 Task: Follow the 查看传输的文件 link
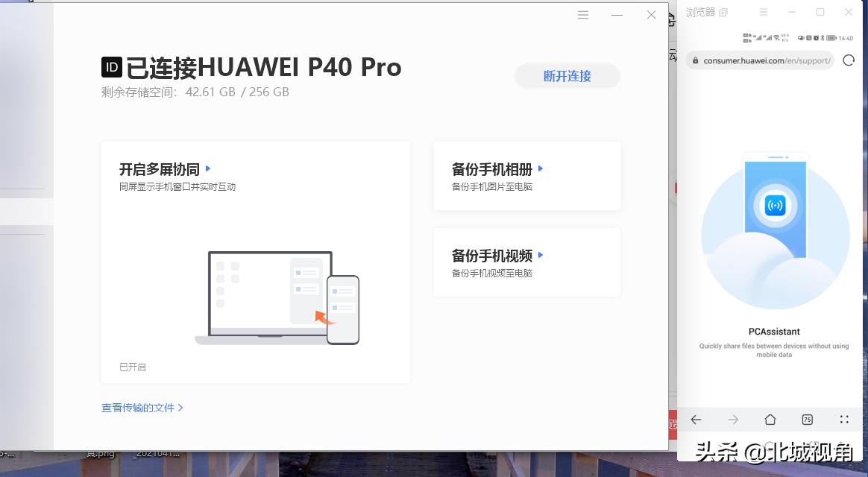139,408
